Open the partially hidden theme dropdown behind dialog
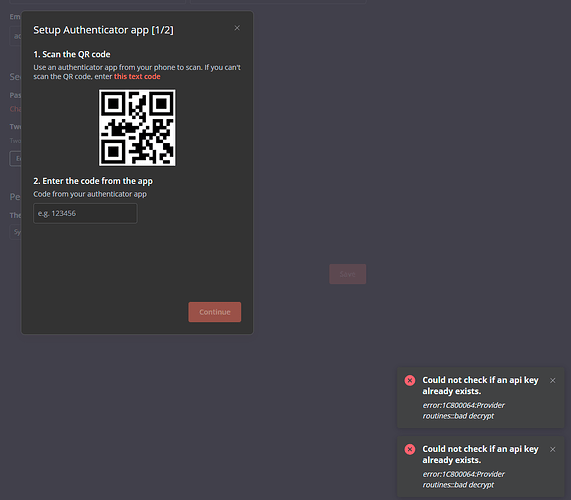 pyautogui.click(x=15, y=232)
